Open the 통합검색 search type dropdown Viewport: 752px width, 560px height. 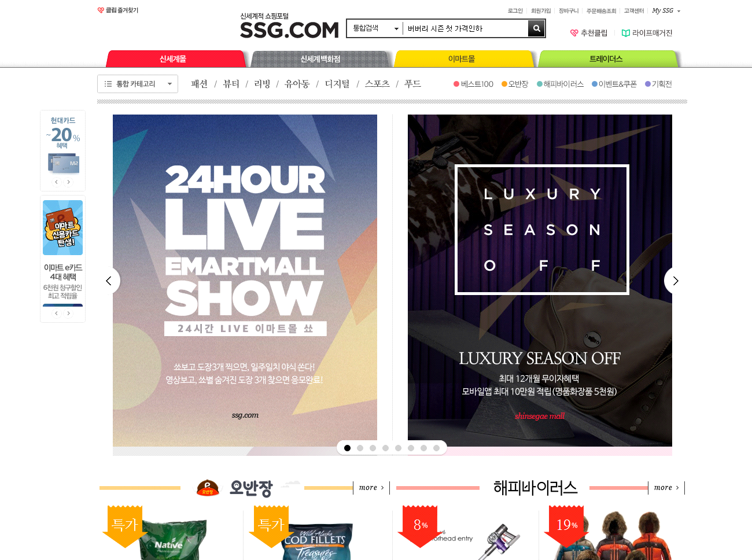click(x=375, y=28)
